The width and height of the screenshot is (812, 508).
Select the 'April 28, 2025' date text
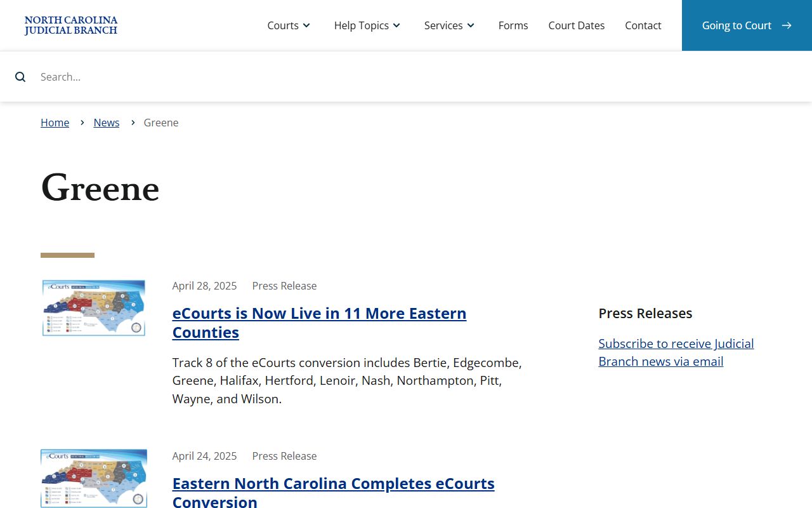tap(204, 286)
